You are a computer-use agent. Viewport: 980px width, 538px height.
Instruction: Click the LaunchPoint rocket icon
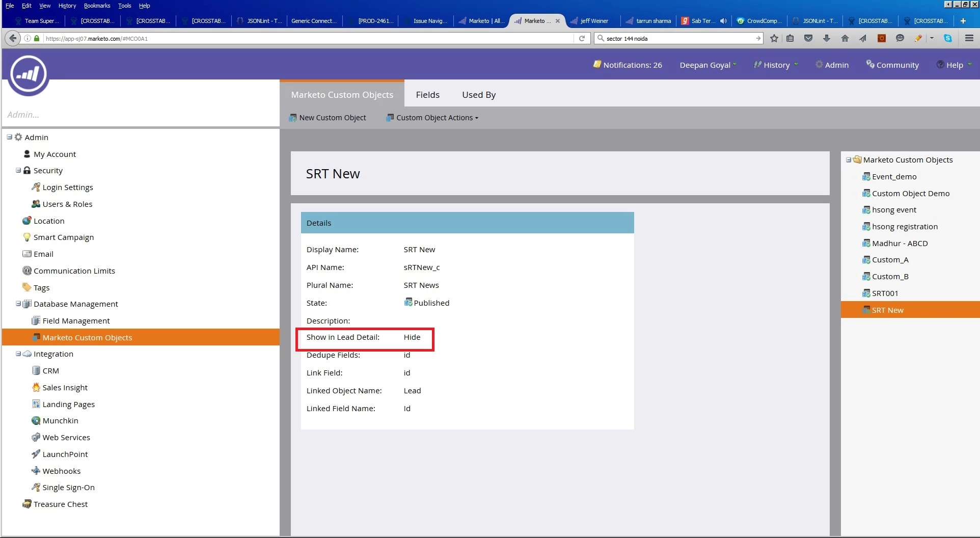tap(36, 454)
